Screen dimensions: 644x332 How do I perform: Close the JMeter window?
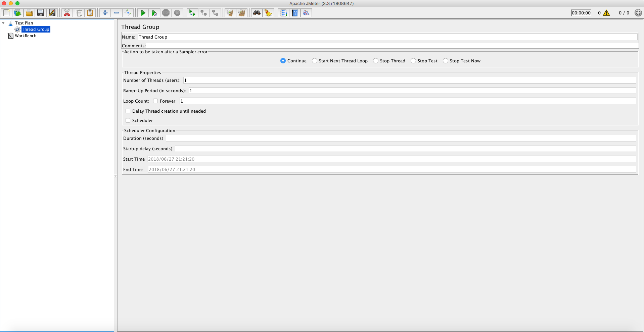point(4,3)
